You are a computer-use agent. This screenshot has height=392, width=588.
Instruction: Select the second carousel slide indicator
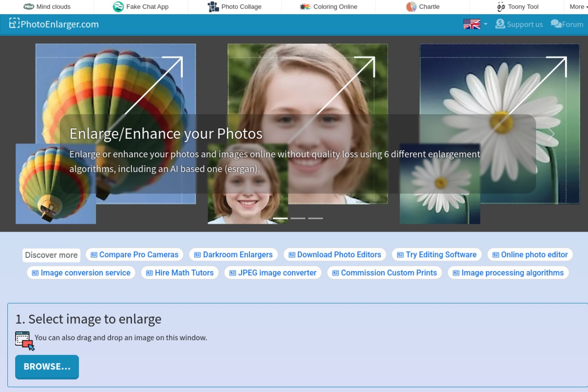[298, 218]
